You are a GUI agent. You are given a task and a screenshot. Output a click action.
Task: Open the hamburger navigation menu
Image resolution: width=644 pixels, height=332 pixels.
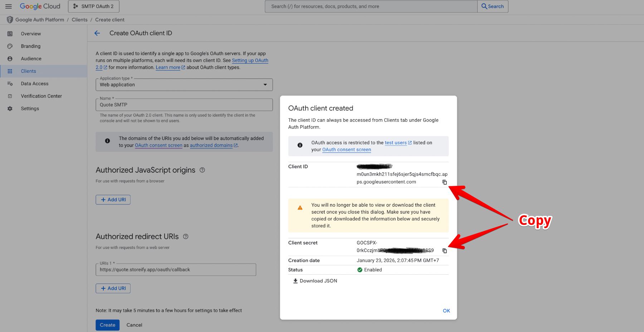pyautogui.click(x=9, y=6)
